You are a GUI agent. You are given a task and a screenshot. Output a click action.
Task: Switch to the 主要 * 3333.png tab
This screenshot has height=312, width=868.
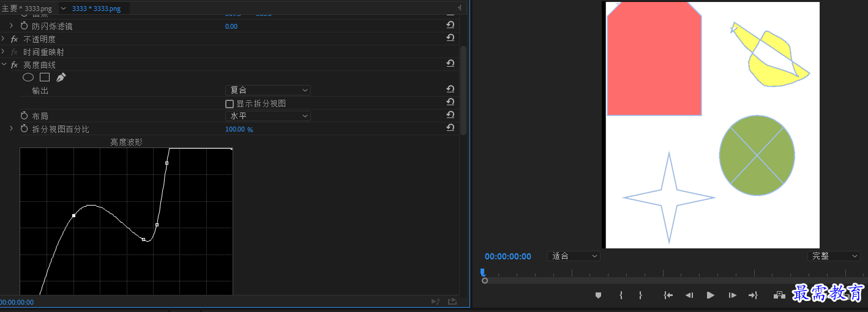pos(27,9)
